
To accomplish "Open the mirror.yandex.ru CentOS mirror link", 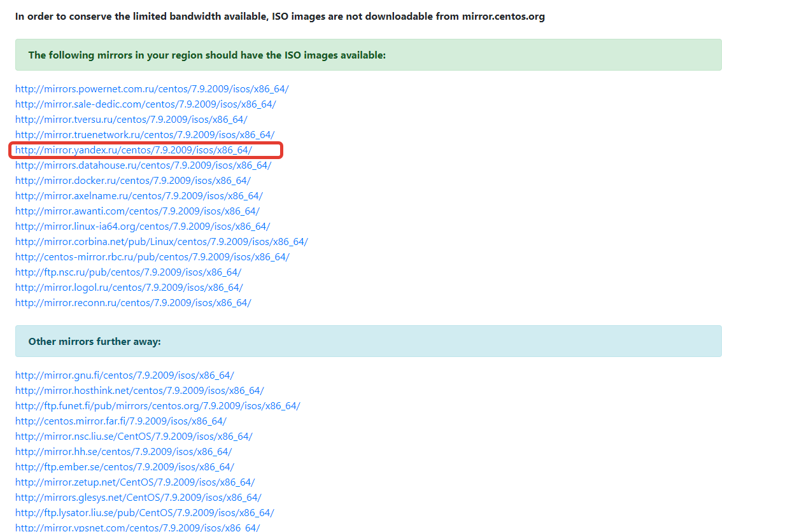I will coord(132,150).
